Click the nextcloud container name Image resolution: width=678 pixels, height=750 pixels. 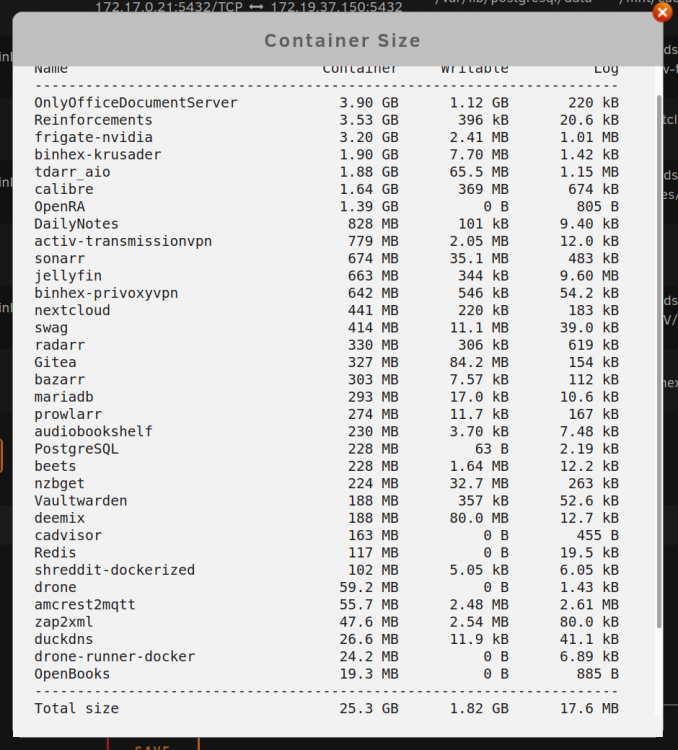(x=72, y=310)
